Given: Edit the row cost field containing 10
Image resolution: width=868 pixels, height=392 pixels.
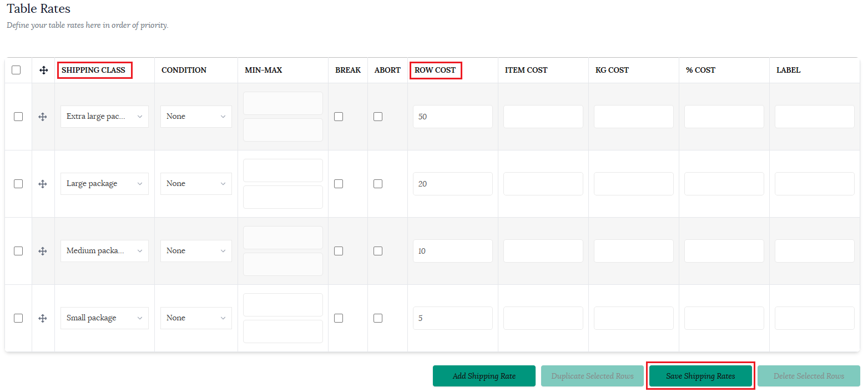Looking at the screenshot, I should 453,251.
